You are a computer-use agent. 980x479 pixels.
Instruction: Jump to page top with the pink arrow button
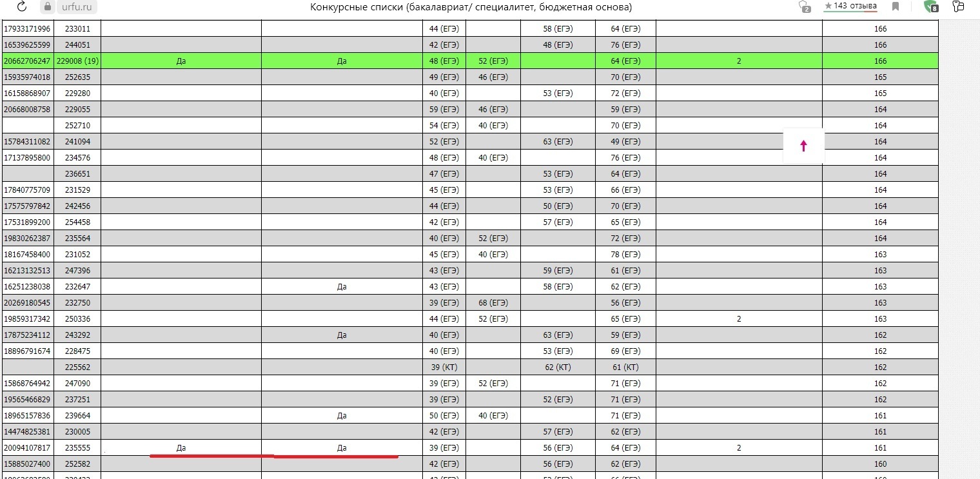[x=803, y=146]
